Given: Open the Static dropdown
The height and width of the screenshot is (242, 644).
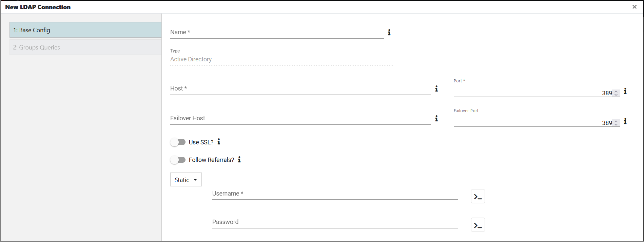Looking at the screenshot, I should [186, 179].
